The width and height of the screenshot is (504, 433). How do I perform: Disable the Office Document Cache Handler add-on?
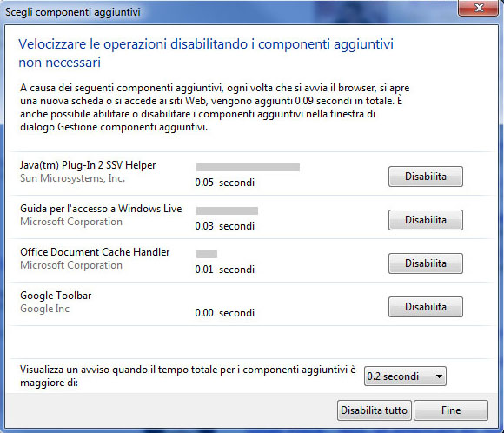tap(426, 263)
